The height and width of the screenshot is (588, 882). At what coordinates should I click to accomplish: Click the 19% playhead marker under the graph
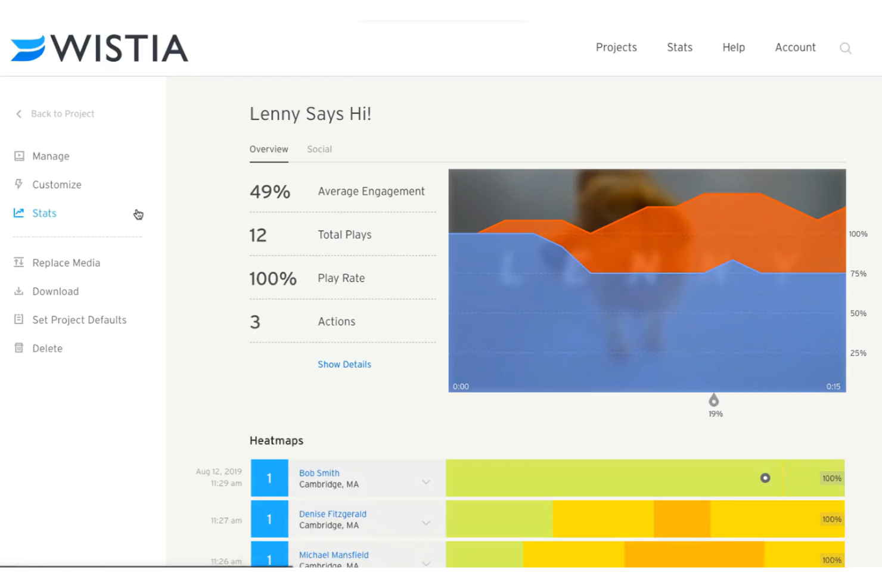click(715, 402)
